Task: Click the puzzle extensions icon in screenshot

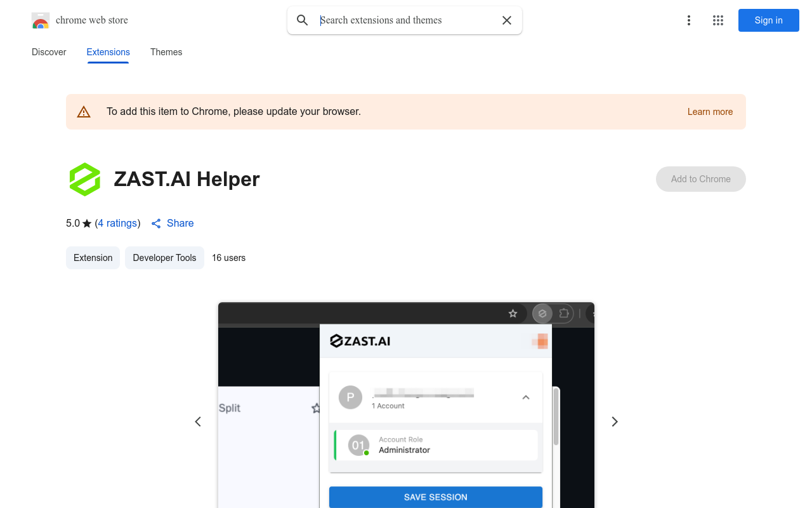Action: point(564,314)
